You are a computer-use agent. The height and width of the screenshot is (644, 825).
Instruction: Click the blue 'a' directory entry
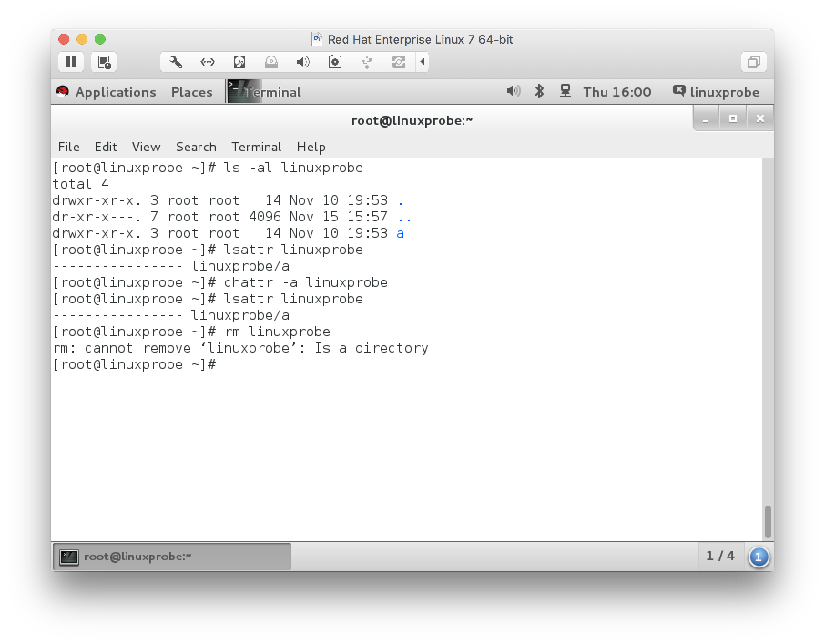point(400,234)
